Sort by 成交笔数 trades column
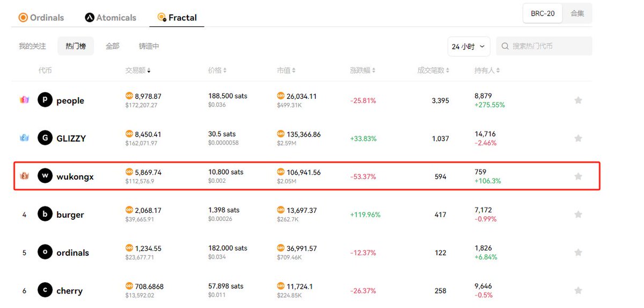This screenshot has height=308, width=644. (x=433, y=70)
